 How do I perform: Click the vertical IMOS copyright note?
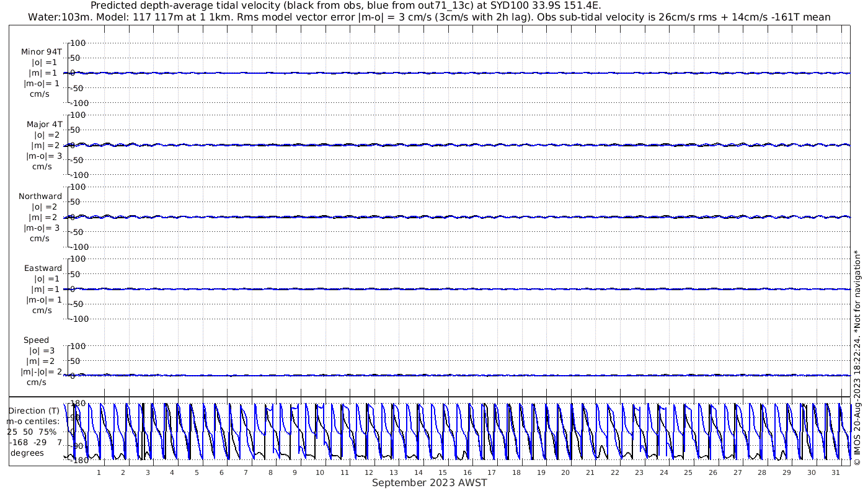857,357
